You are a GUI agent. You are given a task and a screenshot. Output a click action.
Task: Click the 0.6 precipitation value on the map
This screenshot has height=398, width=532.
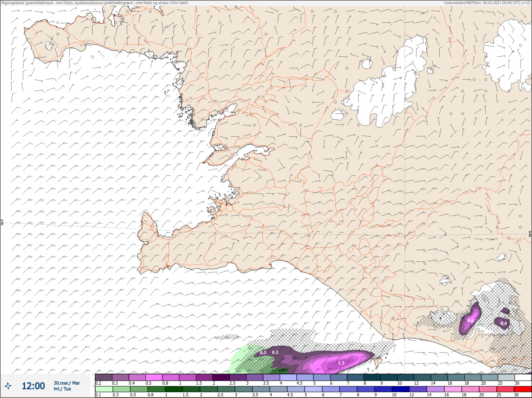[470, 321]
